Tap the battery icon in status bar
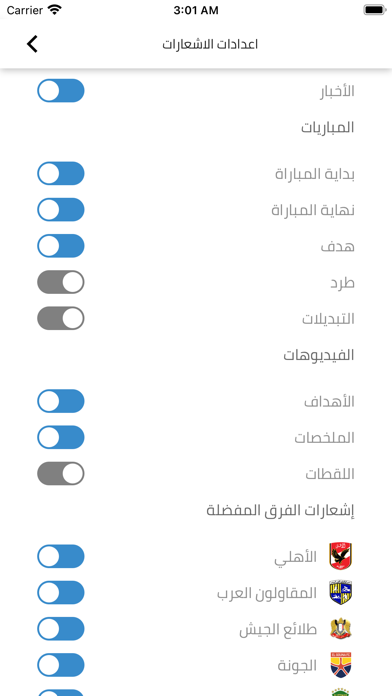The image size is (392, 696). (x=375, y=10)
